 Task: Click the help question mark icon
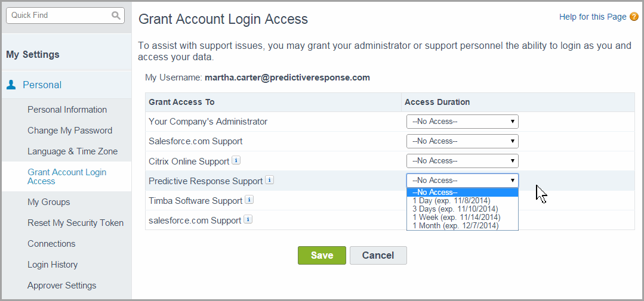(x=634, y=17)
